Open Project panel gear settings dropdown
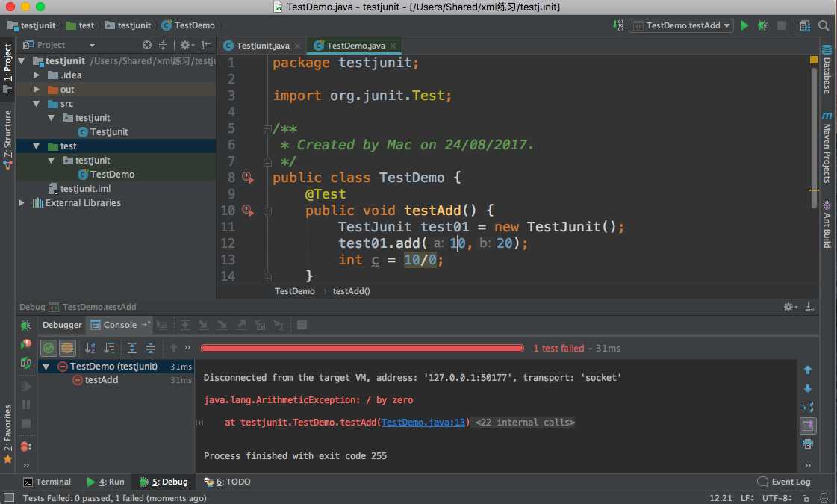 click(187, 45)
